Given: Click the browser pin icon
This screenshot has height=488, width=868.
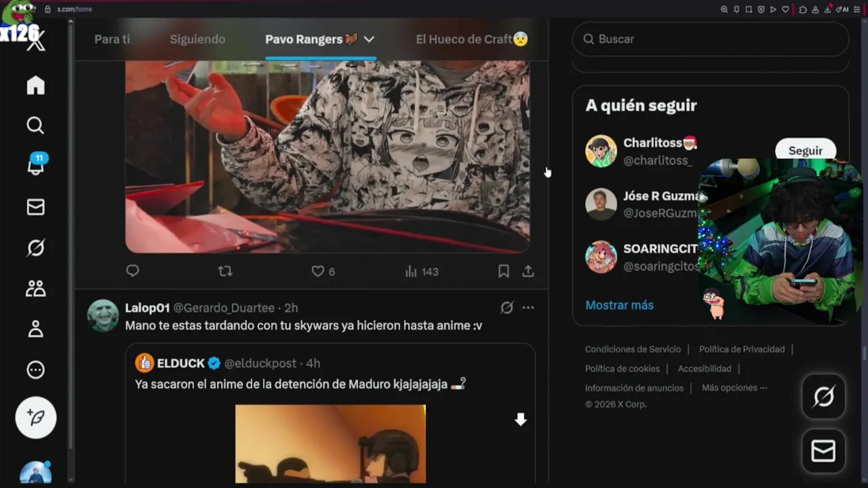Looking at the screenshot, I should (x=736, y=9).
